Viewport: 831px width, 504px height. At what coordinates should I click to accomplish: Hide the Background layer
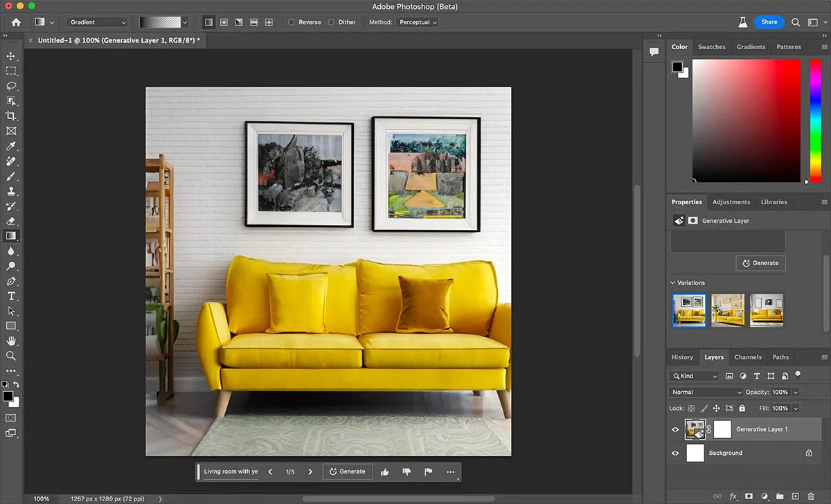[x=675, y=453]
